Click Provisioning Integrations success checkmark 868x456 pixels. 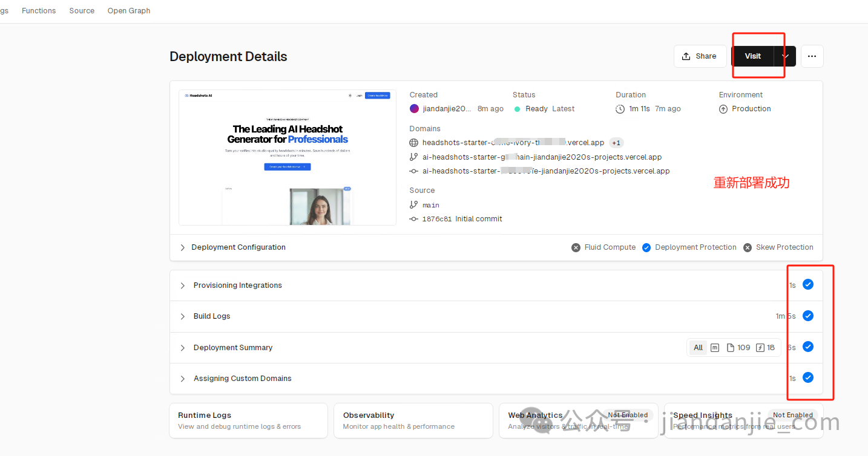[808, 285]
